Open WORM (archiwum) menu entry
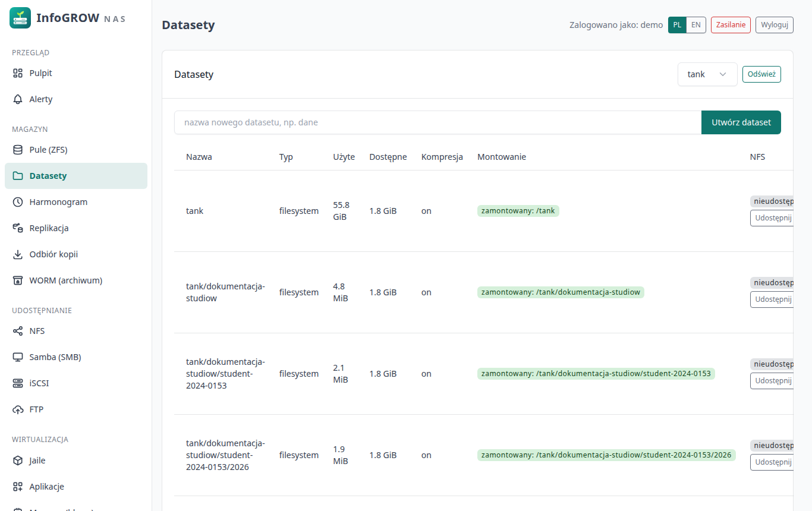This screenshot has height=511, width=812. click(x=76, y=280)
